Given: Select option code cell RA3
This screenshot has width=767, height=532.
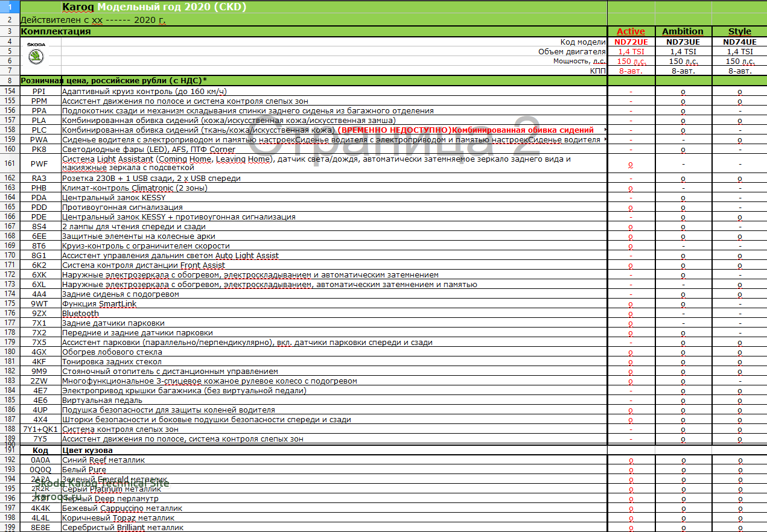Looking at the screenshot, I should coord(39,178).
